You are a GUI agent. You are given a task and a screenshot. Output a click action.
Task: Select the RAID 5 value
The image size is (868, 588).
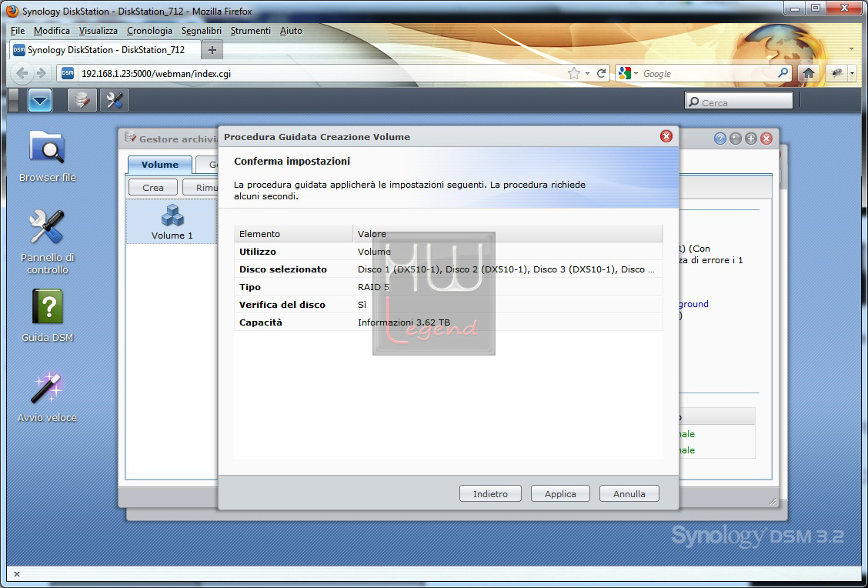(373, 287)
